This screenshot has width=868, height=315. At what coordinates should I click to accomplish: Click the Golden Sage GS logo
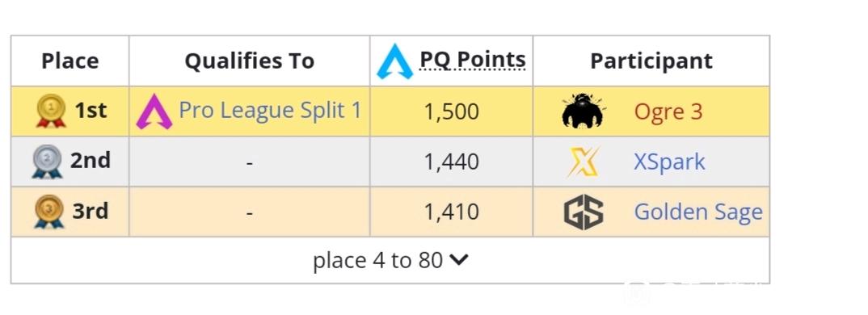point(584,212)
